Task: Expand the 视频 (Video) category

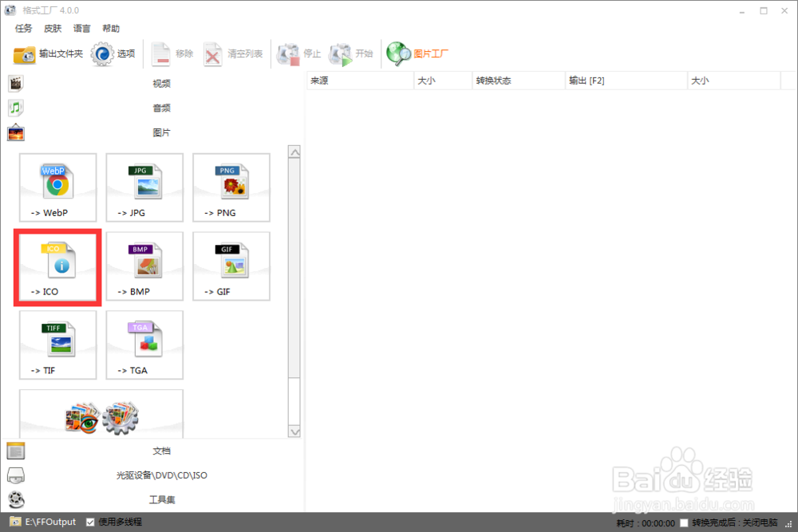Action: 161,82
